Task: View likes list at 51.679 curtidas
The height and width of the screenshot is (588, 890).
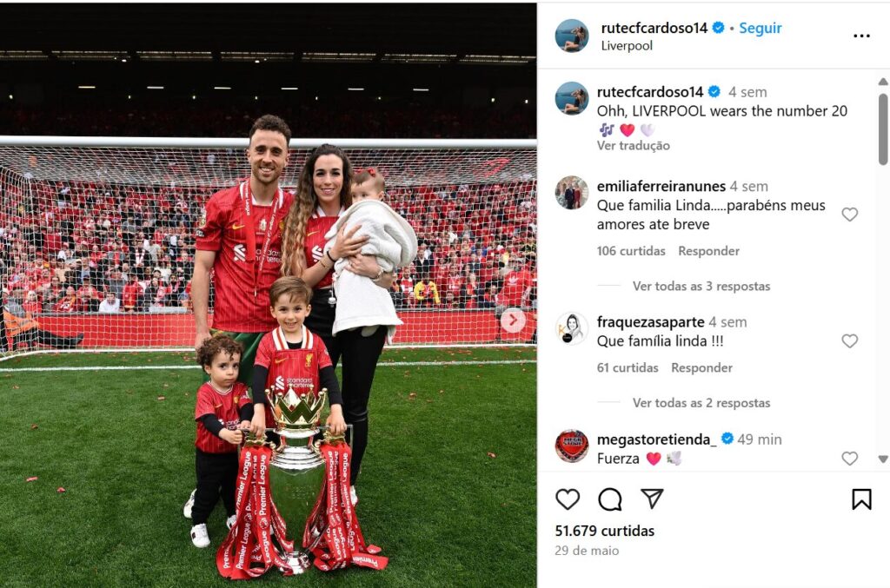Action: [605, 531]
